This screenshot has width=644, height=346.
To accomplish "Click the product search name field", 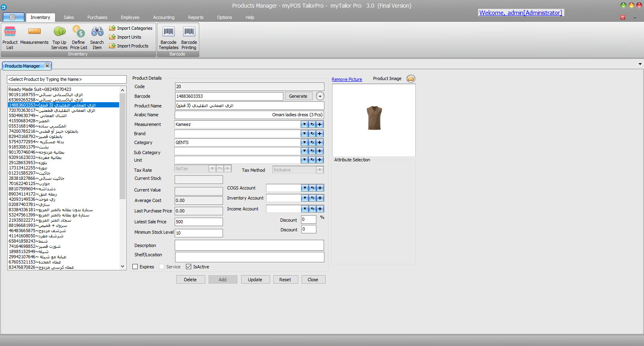I will click(x=67, y=80).
